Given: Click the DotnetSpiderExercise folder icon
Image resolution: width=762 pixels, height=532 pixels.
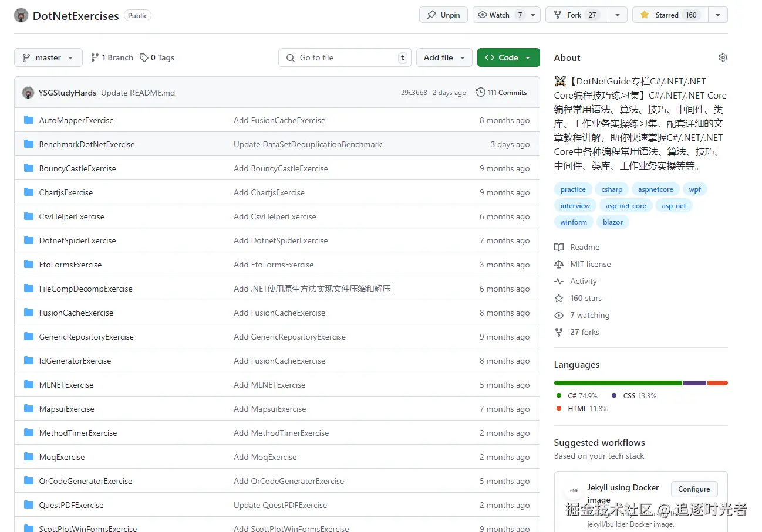Looking at the screenshot, I should pyautogui.click(x=29, y=240).
